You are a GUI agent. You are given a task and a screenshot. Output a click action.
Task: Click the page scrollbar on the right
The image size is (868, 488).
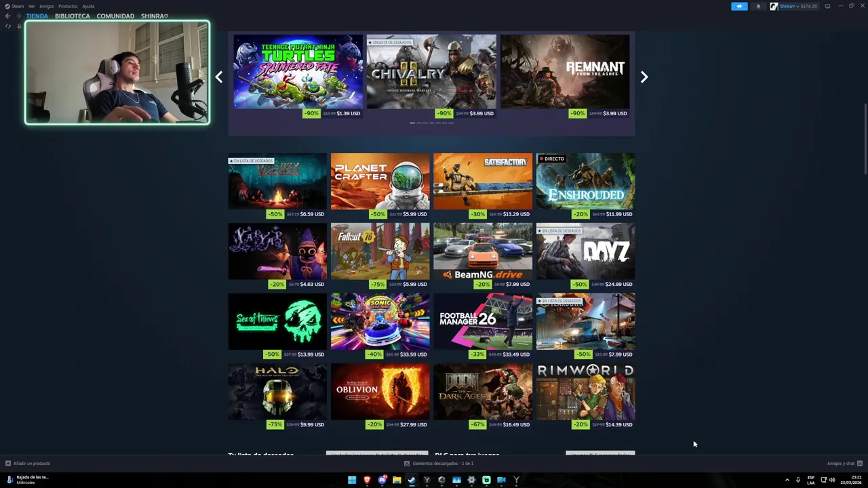pyautogui.click(x=865, y=139)
